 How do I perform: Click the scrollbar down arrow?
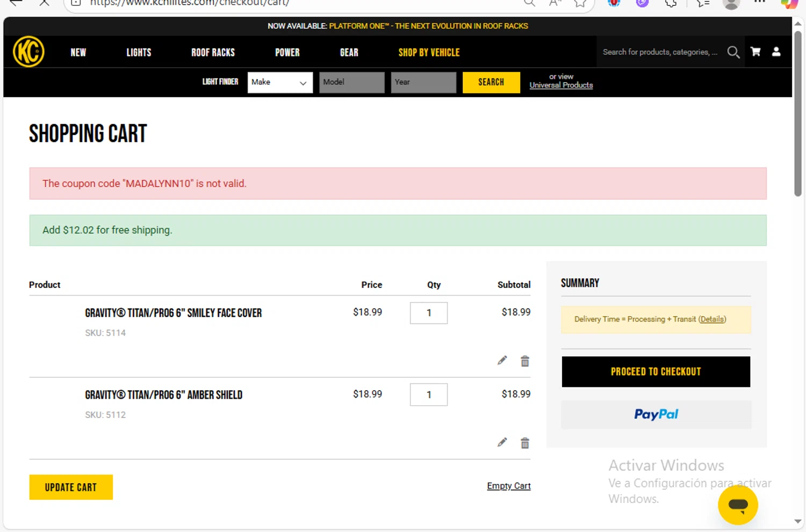pos(798,521)
